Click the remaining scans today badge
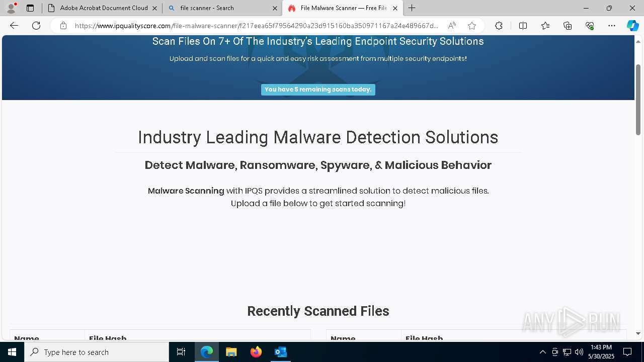This screenshot has height=362, width=644. pyautogui.click(x=318, y=89)
